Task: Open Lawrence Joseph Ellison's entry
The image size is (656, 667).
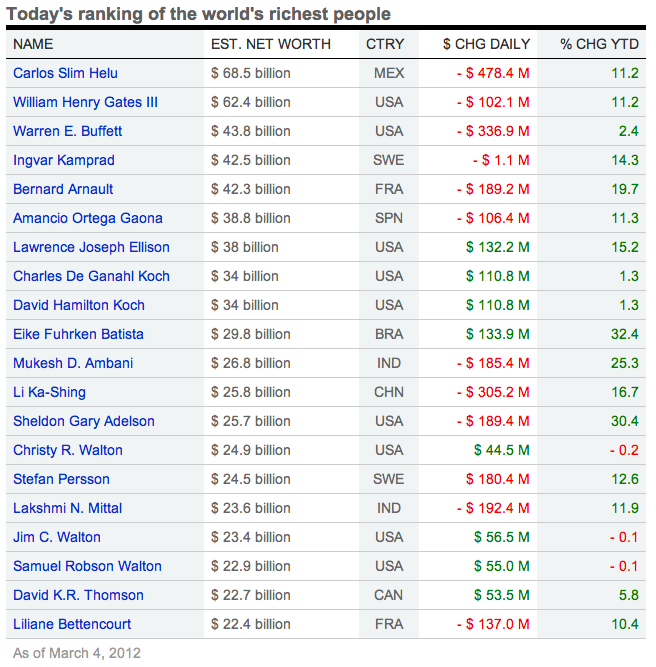Action: pyautogui.click(x=91, y=247)
